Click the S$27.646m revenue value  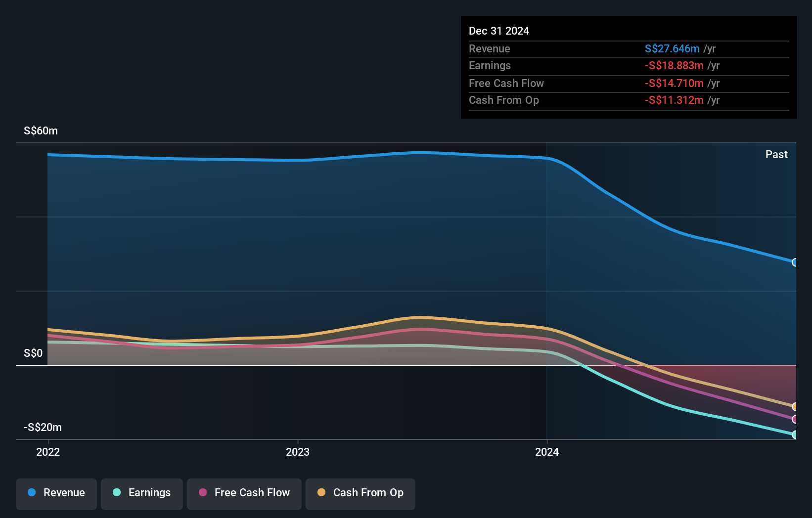[x=672, y=48]
